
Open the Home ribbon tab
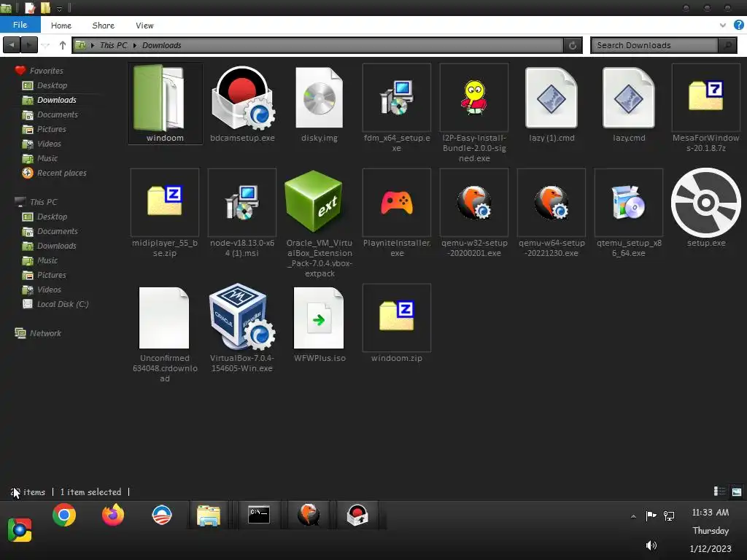coord(61,26)
